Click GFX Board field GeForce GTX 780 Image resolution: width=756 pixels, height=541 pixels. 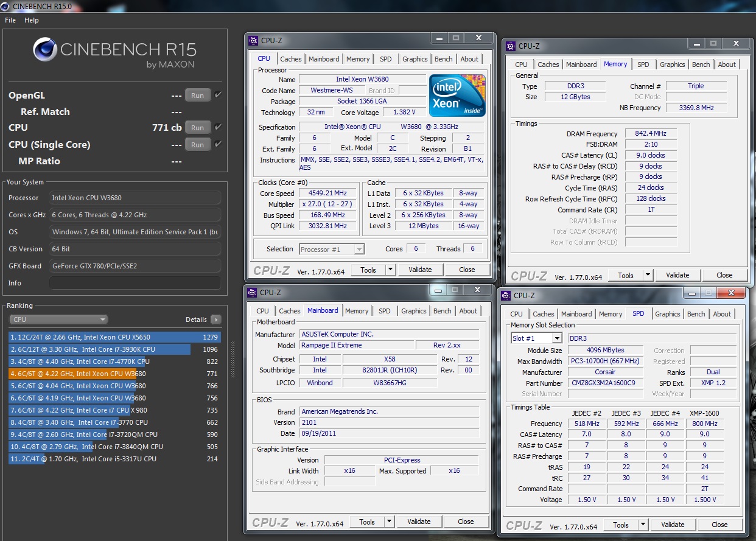(x=135, y=266)
